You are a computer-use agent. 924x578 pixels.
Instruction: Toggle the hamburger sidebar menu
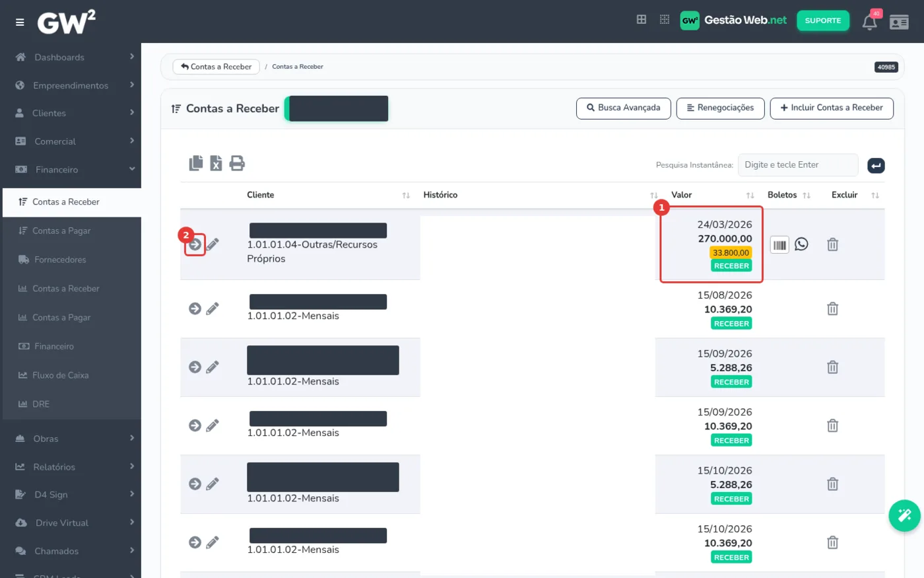click(20, 22)
